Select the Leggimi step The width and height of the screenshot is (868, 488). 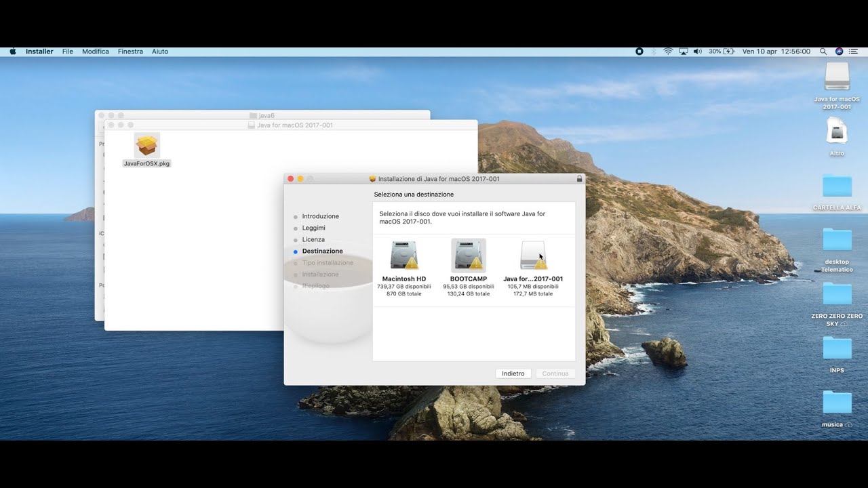pos(313,228)
